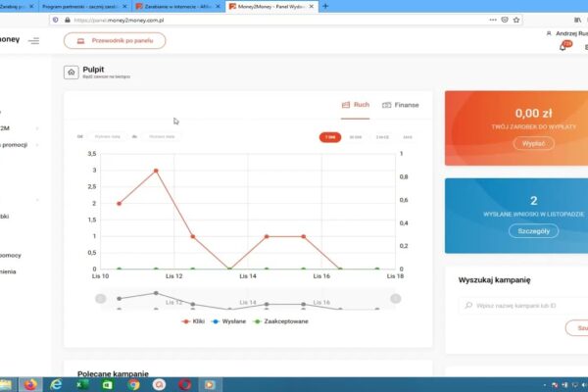Switch to the Finanse tab
The image size is (588, 392).
[x=400, y=104]
